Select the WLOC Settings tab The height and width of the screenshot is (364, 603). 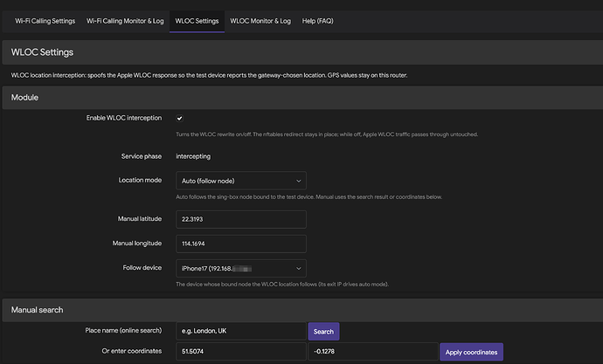tap(197, 21)
